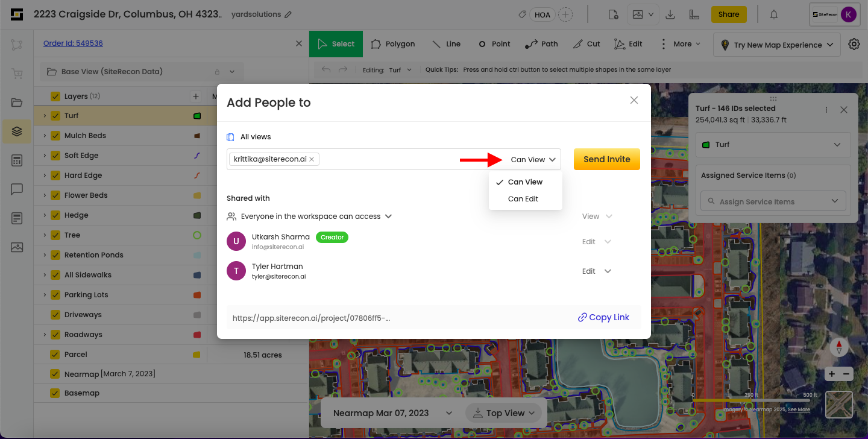This screenshot has width=868, height=439.
Task: Click the undo arrow in editing bar
Action: coord(326,69)
